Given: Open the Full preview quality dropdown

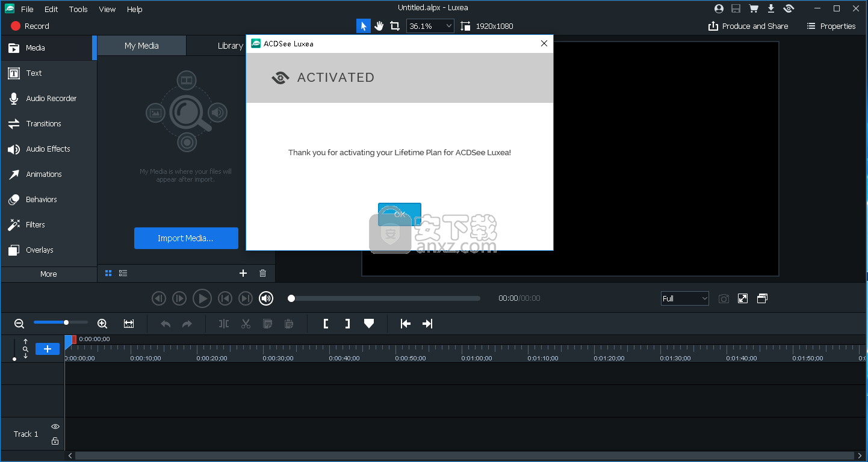Looking at the screenshot, I should point(685,298).
